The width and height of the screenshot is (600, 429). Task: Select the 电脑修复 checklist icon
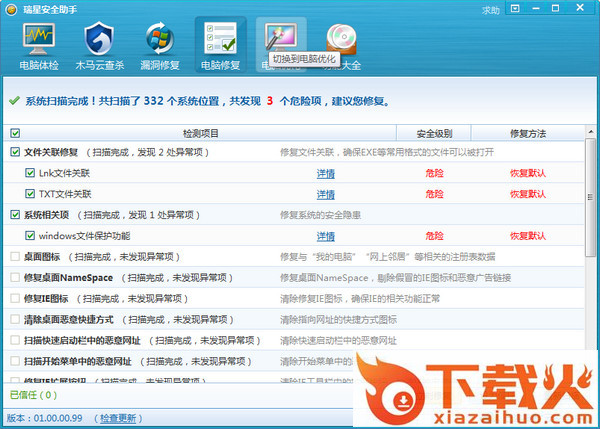coord(221,38)
